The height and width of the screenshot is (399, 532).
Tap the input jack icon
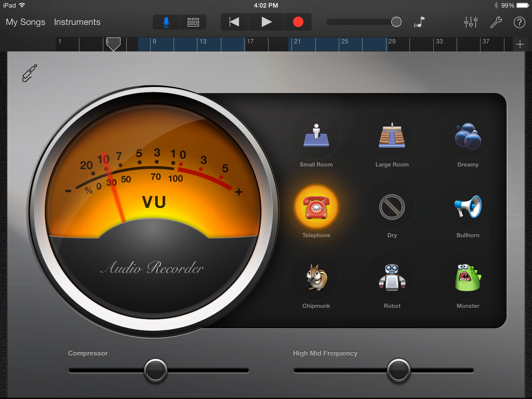tap(29, 73)
